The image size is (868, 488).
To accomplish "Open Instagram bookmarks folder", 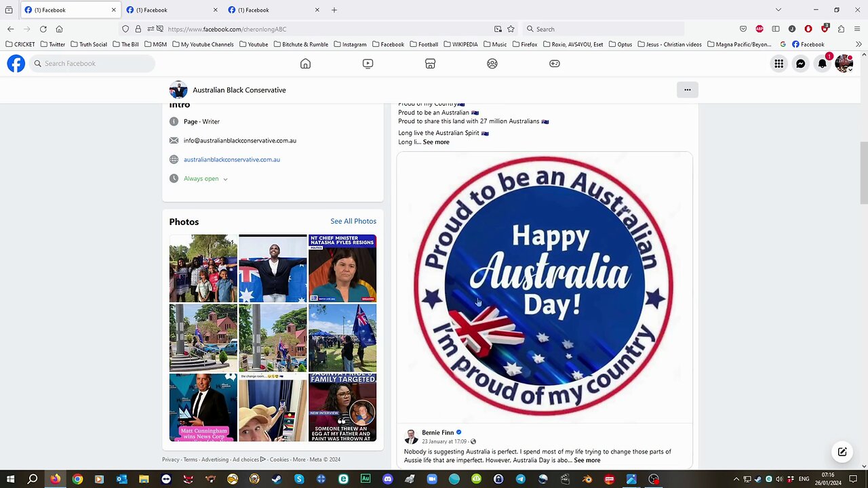I will pyautogui.click(x=349, y=45).
